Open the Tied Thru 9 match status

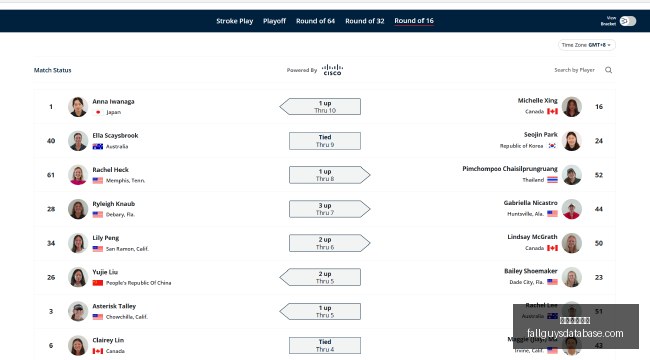pos(325,141)
